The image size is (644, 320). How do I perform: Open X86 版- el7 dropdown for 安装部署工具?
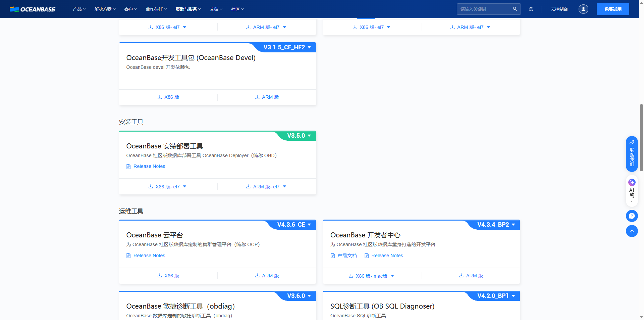coord(167,187)
